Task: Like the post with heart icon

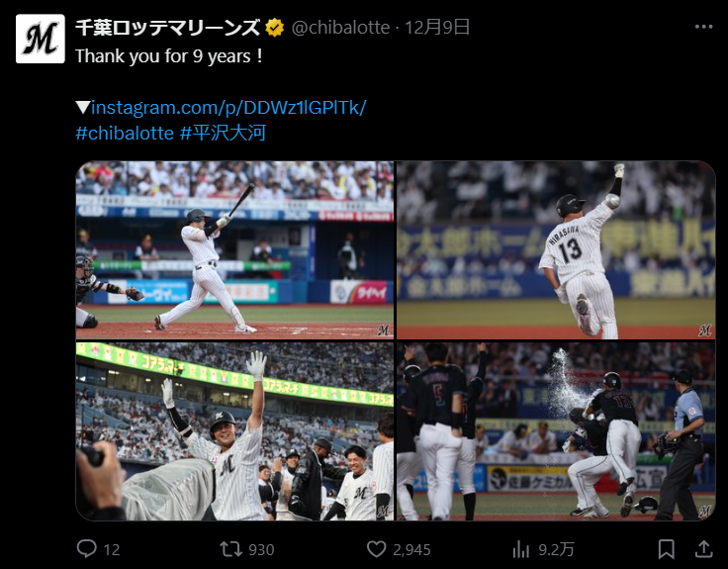Action: (377, 549)
